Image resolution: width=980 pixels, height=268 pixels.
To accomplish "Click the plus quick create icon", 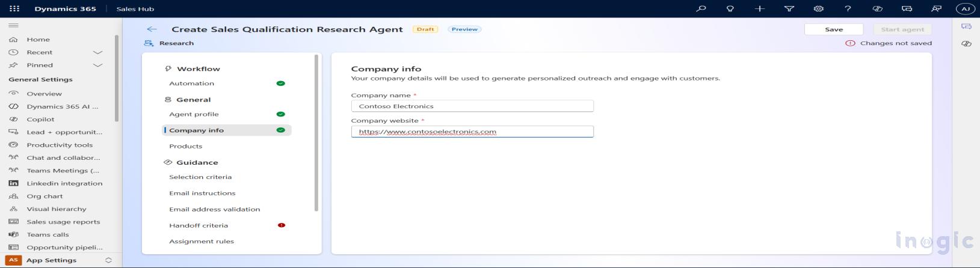I will [759, 8].
